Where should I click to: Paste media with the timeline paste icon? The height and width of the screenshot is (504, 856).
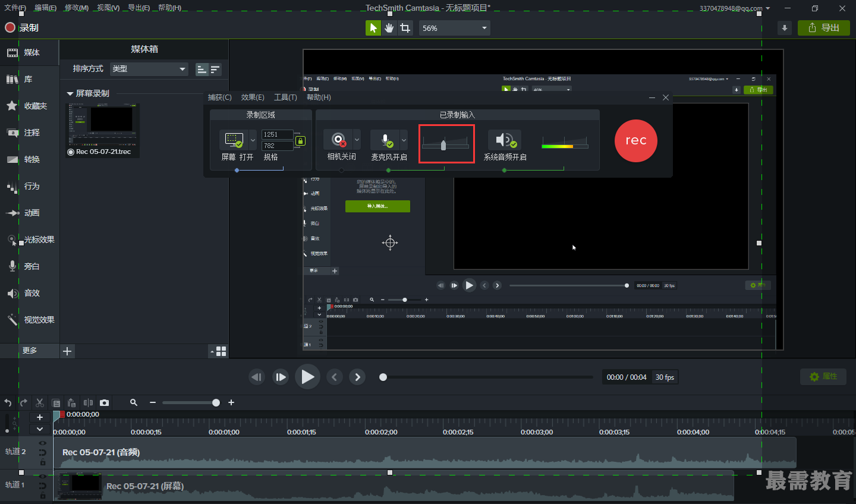click(71, 402)
